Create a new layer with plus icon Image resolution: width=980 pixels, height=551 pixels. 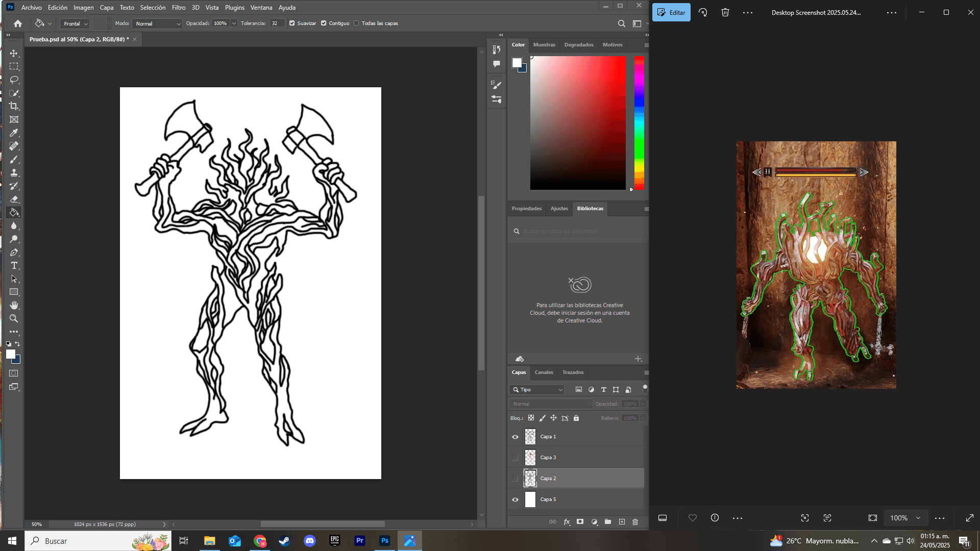click(622, 522)
